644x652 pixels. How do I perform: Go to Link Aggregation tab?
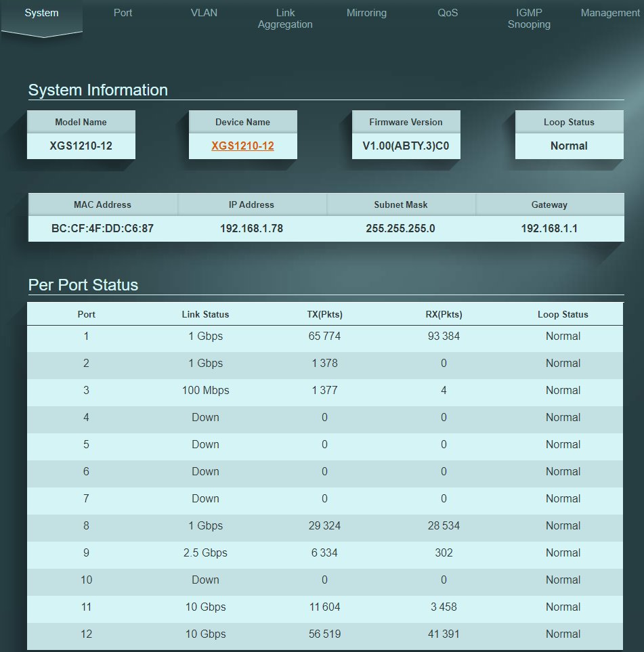(285, 19)
